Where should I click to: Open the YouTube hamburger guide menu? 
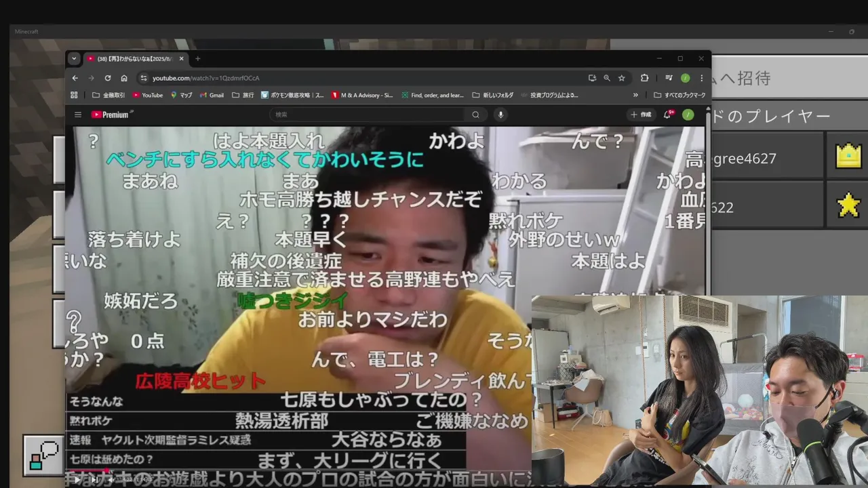tap(78, 115)
